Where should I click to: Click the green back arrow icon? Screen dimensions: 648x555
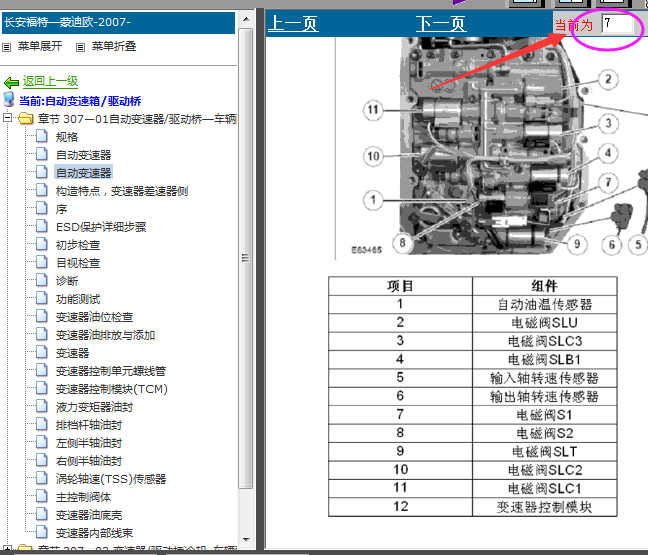pyautogui.click(x=11, y=83)
